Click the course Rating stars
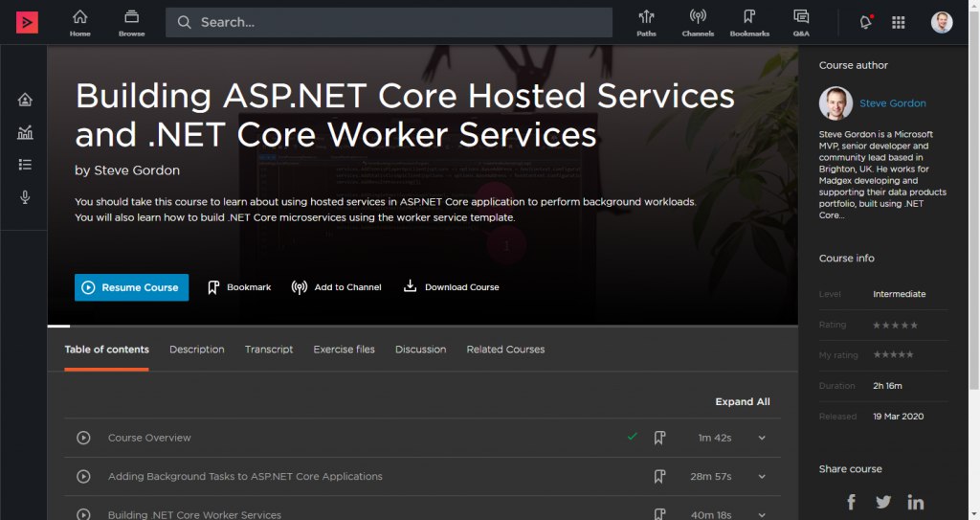 [895, 325]
